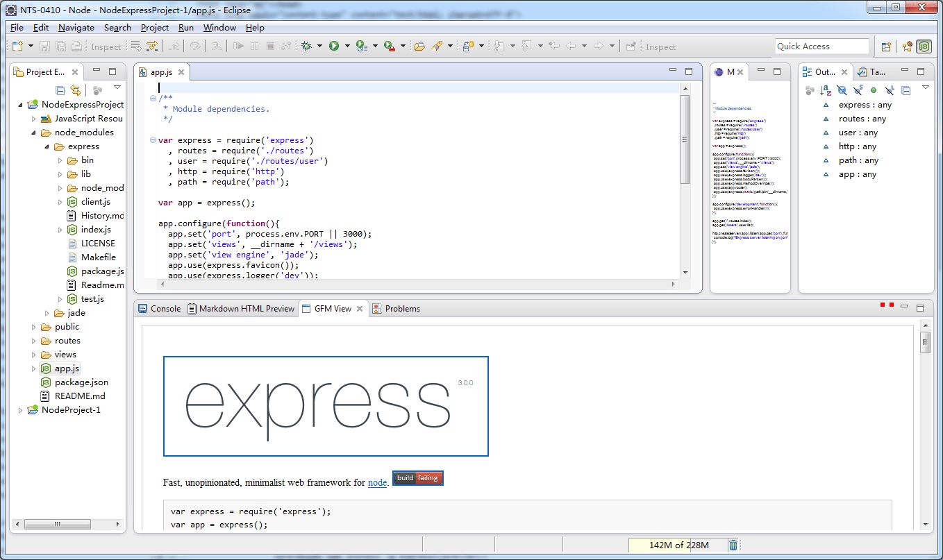
Task: Click the Search flashlight icon in the toolbar
Action: [x=438, y=46]
